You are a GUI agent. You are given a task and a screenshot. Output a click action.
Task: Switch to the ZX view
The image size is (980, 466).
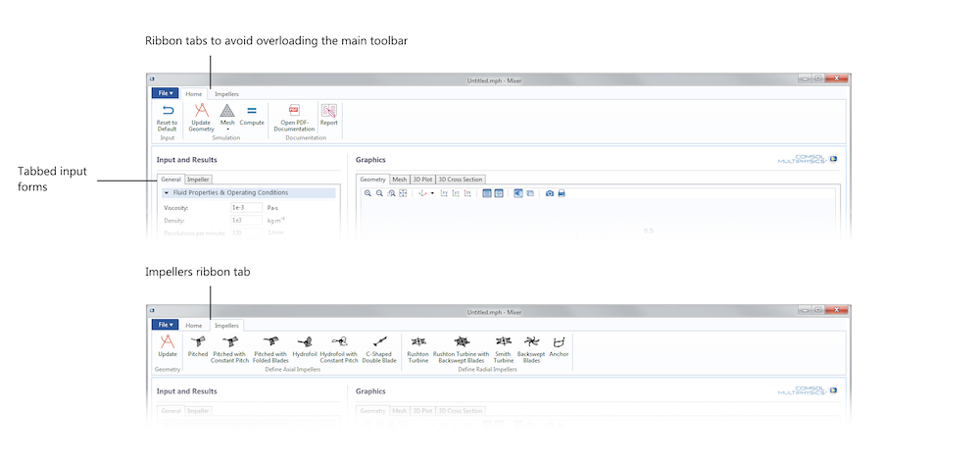[x=466, y=194]
